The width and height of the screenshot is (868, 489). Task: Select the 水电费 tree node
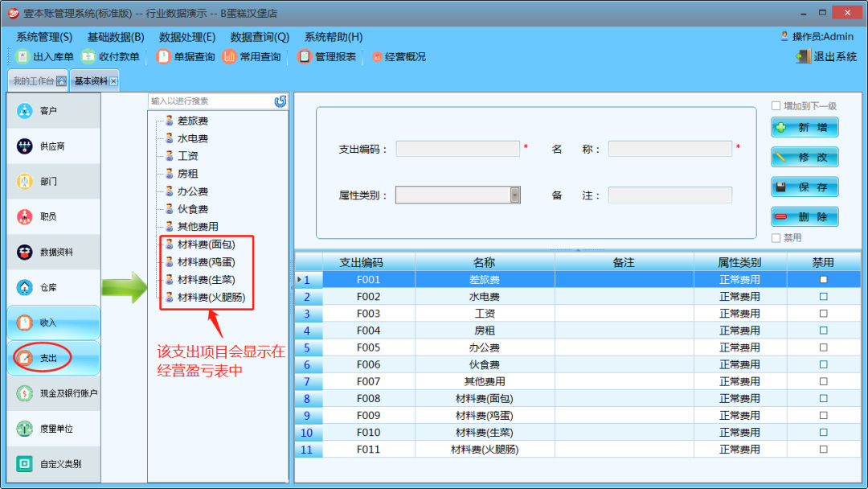(192, 138)
